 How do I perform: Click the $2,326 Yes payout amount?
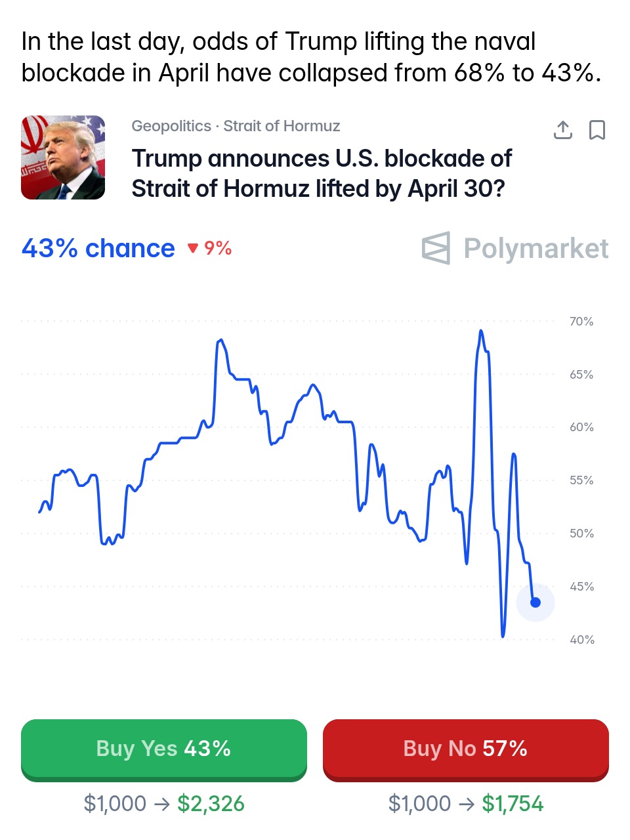point(211,803)
